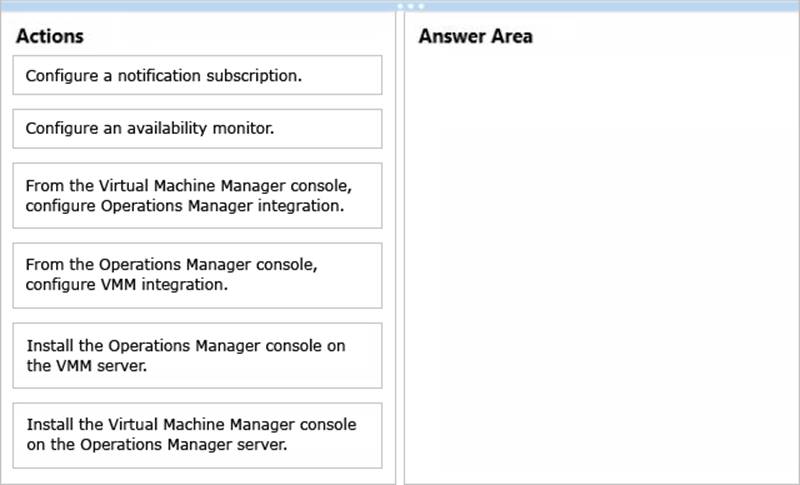The height and width of the screenshot is (485, 800).
Task: Click the 'Actions' panel heading
Action: tap(50, 37)
